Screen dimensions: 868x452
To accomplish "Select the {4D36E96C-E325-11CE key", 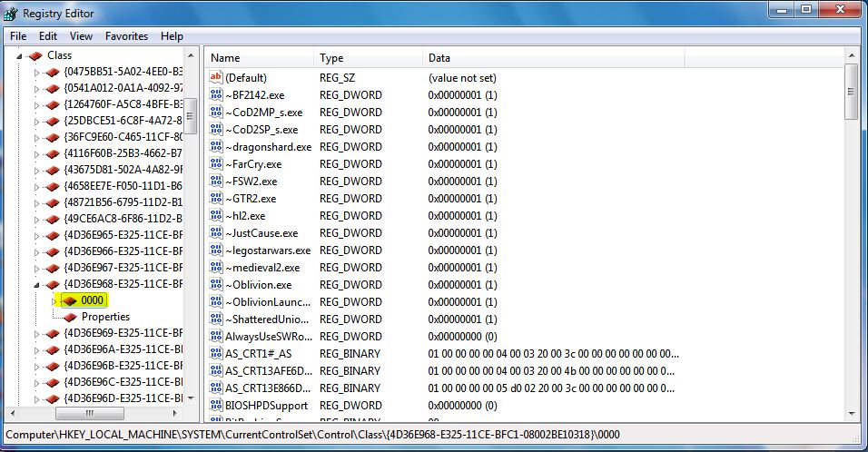I will [123, 382].
